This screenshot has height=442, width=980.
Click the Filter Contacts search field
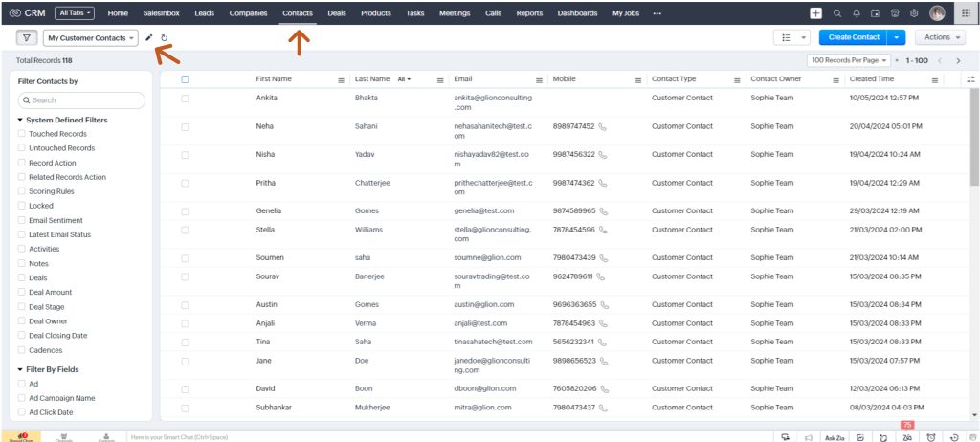point(82,100)
